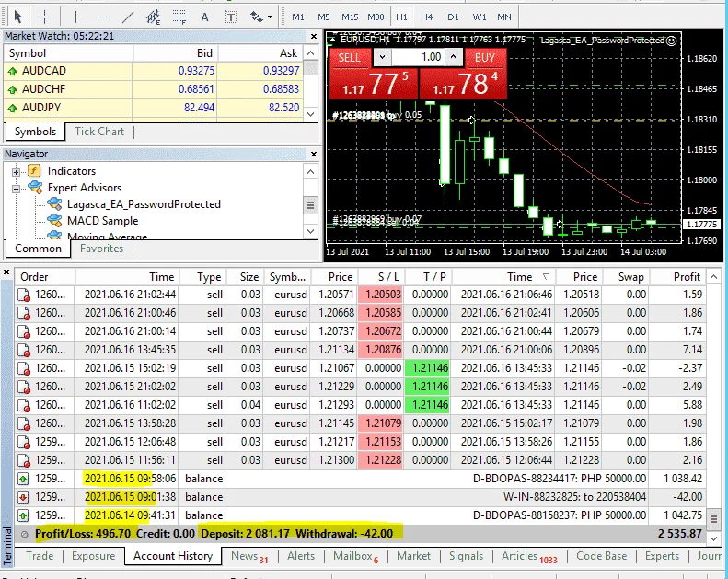This screenshot has height=579, width=728.
Task: Sort by close Time column header
Action: click(503, 277)
